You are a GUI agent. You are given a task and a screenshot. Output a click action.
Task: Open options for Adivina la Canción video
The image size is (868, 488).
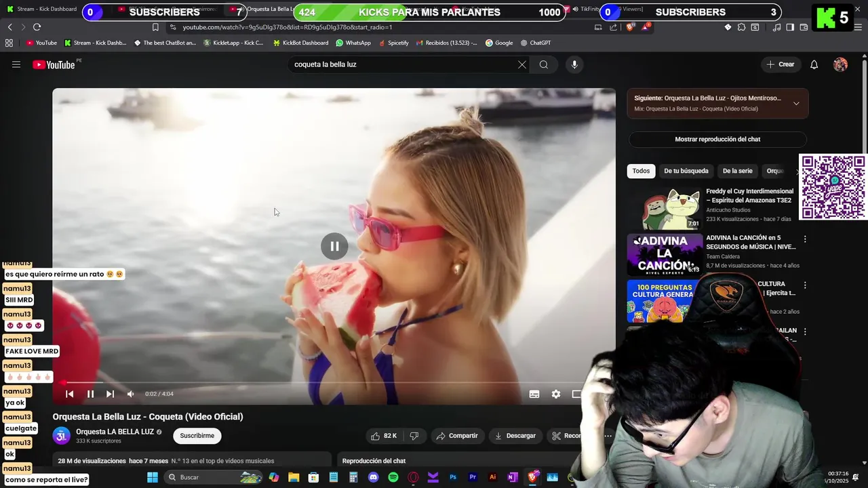click(x=805, y=239)
